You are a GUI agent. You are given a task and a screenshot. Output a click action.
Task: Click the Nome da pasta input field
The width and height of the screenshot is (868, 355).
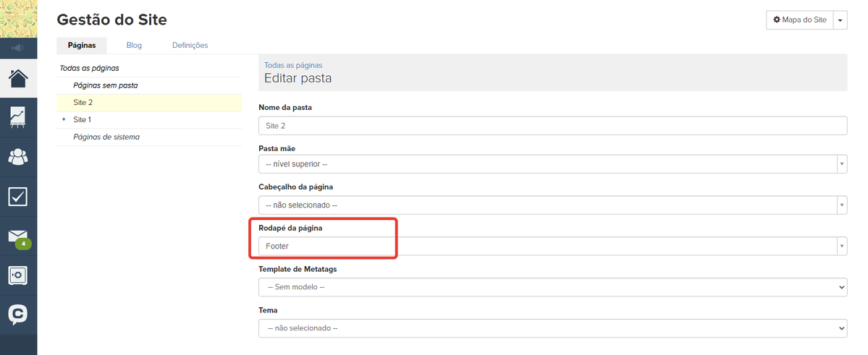[552, 126]
